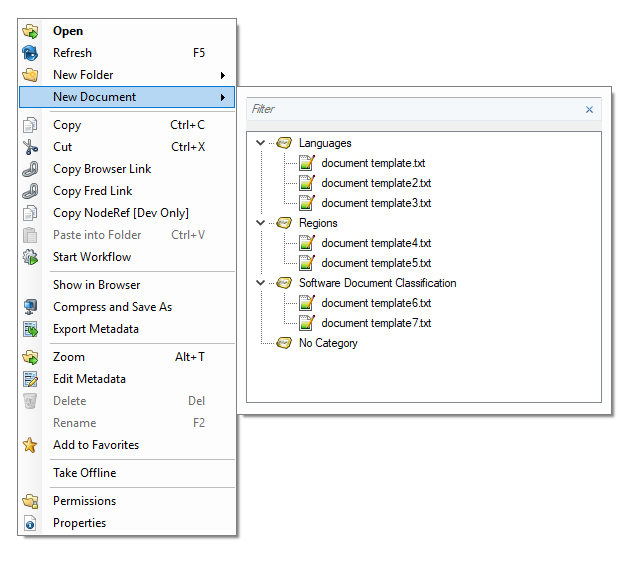
Task: Select the Regions tree node label
Action: (318, 223)
